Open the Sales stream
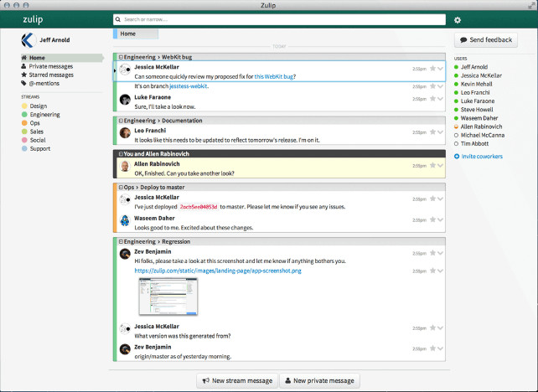The height and width of the screenshot is (392, 538). tap(36, 132)
